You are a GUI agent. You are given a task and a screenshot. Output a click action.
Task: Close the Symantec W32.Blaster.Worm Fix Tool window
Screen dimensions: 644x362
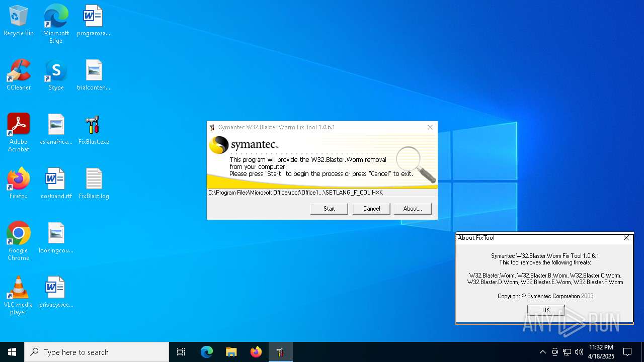click(430, 127)
